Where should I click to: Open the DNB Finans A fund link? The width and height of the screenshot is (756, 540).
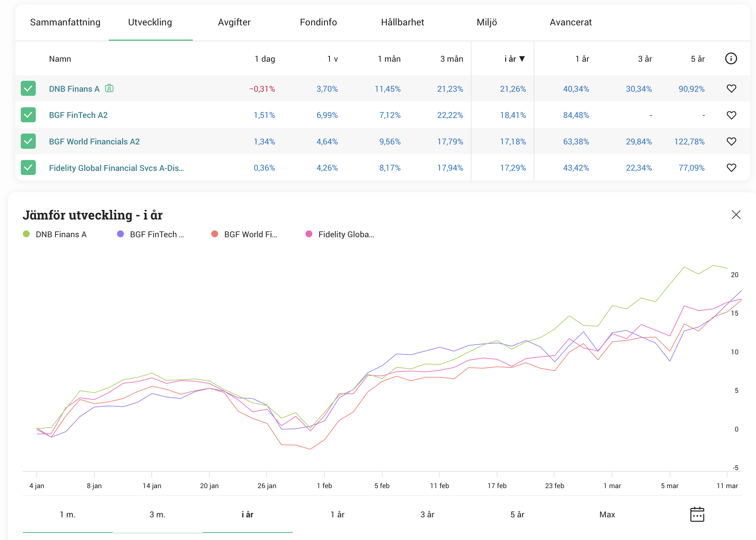74,89
